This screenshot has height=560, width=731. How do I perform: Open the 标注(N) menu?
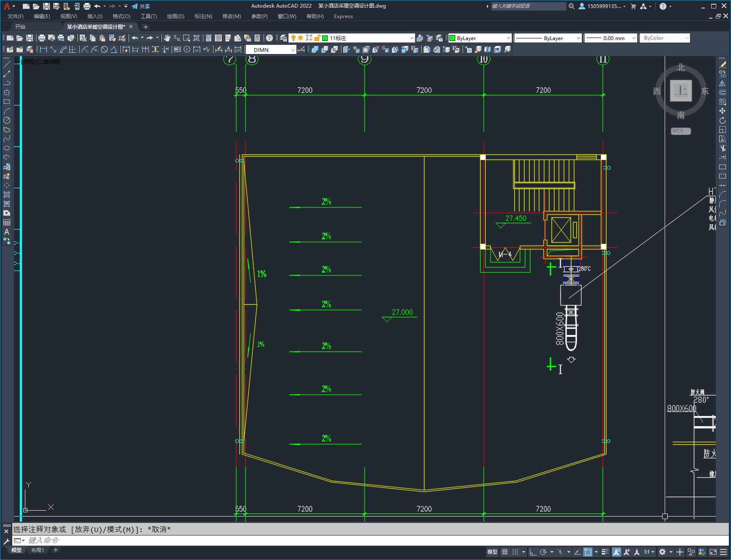coord(203,16)
